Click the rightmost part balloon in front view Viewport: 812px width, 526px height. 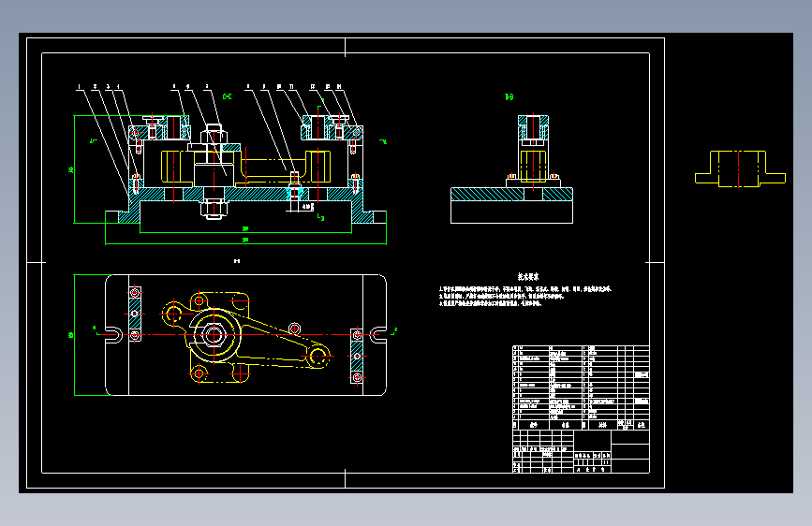339,87
